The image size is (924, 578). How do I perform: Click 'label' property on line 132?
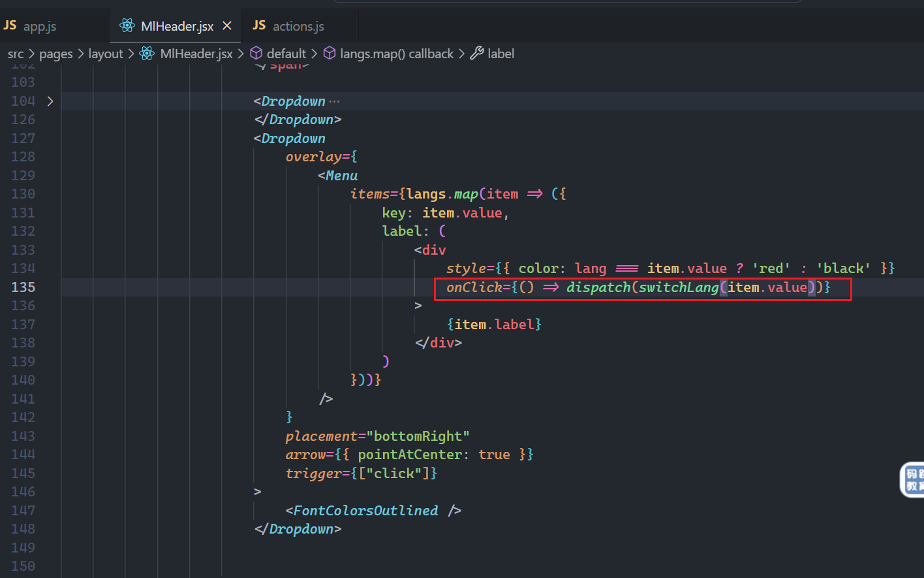[402, 231]
